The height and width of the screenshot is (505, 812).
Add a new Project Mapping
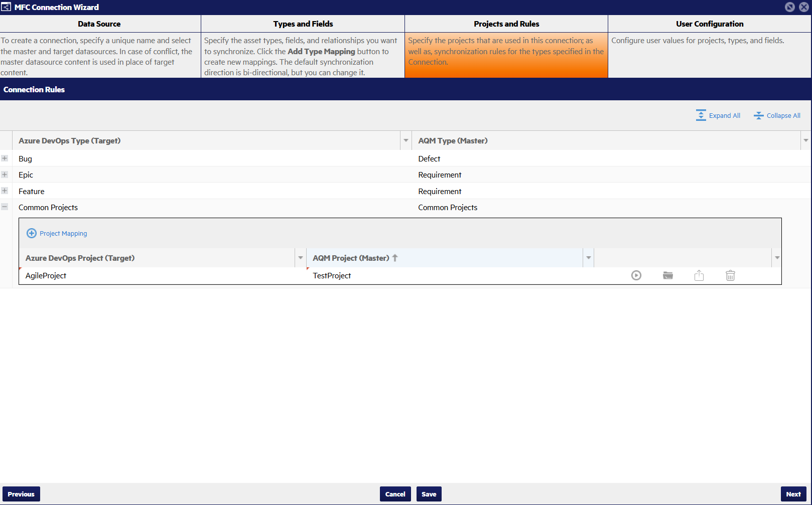tap(56, 233)
